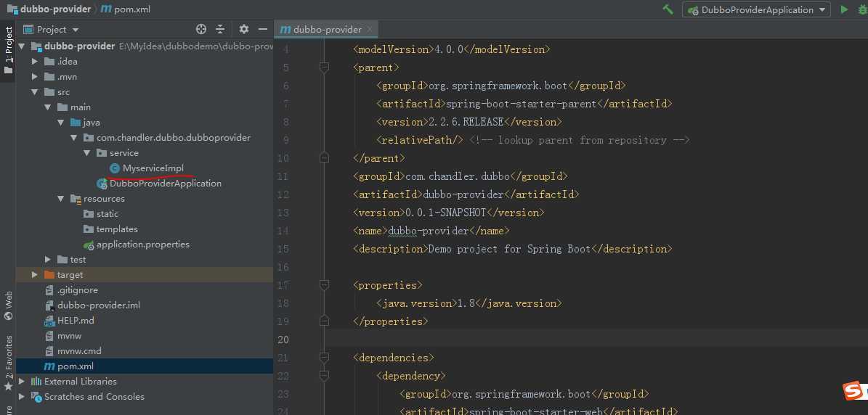Open the Web tool window side tab

pyautogui.click(x=8, y=305)
